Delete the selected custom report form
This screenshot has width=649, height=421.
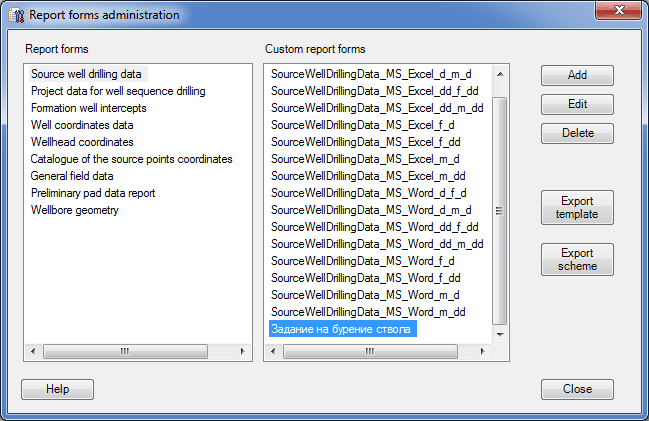(577, 133)
